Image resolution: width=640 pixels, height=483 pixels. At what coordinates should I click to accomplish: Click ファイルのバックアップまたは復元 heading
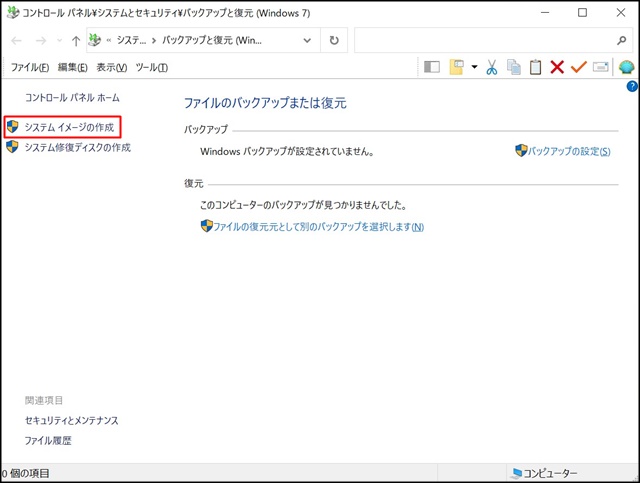click(x=265, y=103)
